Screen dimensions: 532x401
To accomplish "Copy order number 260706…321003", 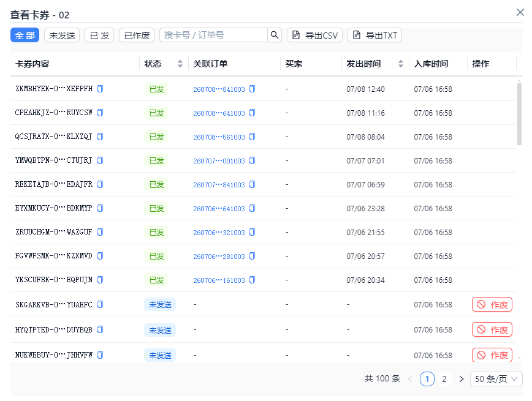I will tap(252, 232).
